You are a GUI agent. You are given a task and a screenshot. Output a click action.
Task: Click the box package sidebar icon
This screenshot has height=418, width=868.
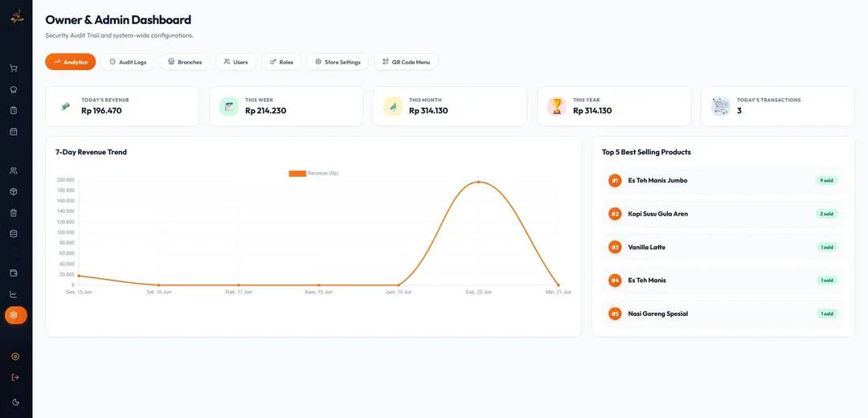(14, 191)
